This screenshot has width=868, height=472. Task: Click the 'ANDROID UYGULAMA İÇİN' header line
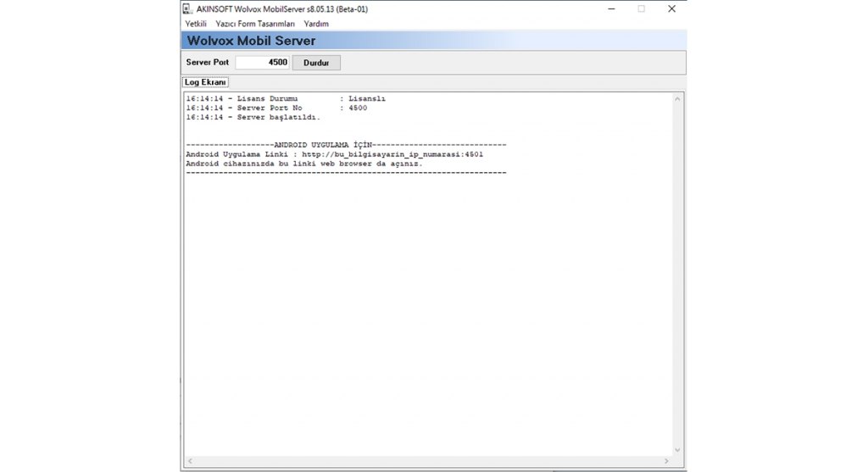tap(346, 145)
